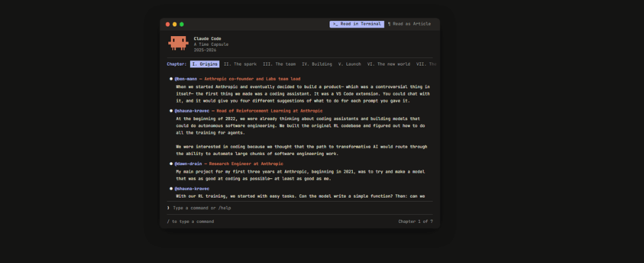Click the Claude Code pixel mascot logo
The width and height of the screenshot is (644, 263).
[178, 43]
